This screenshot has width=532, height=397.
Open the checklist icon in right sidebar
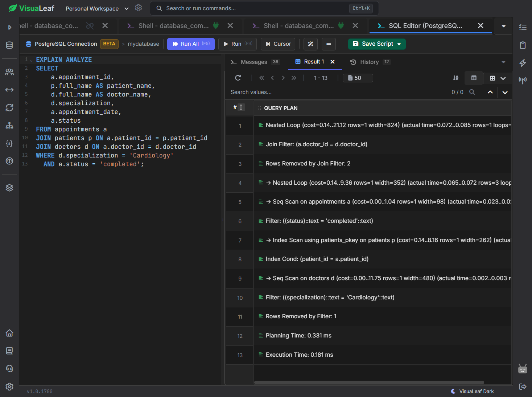coord(523,27)
